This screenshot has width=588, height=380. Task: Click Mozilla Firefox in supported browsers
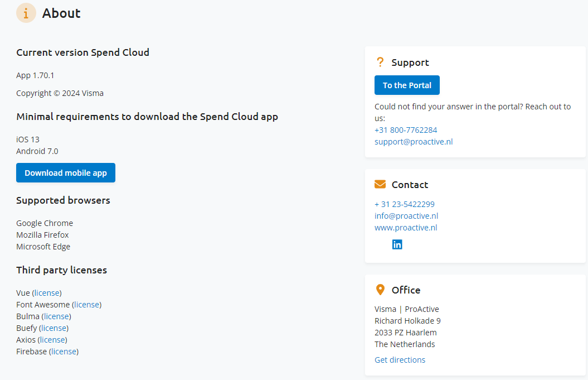[x=42, y=235]
